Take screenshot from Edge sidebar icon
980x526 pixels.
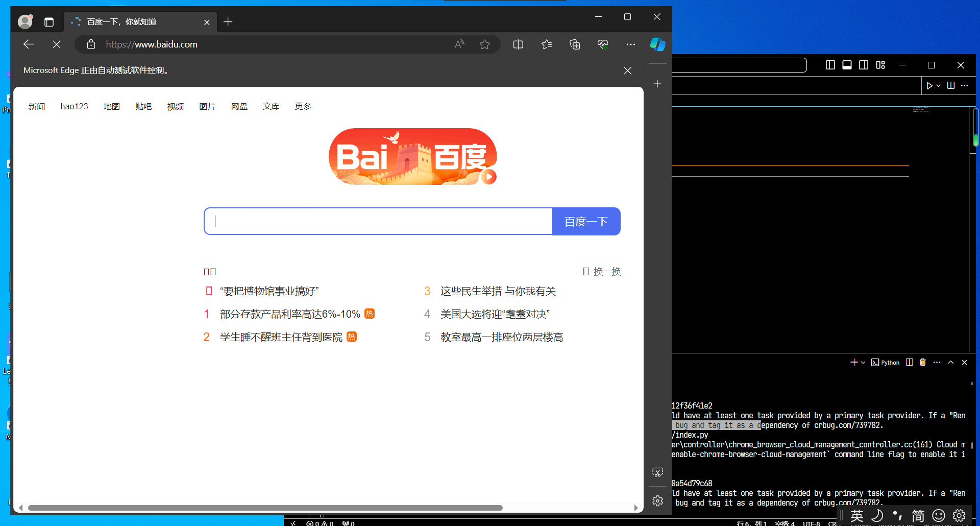click(657, 472)
